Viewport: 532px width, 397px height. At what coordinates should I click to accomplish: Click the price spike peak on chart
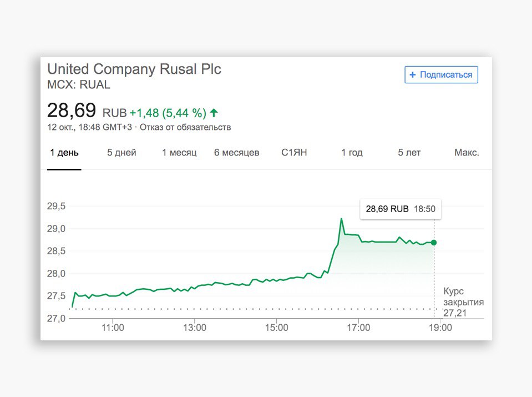[x=341, y=219]
